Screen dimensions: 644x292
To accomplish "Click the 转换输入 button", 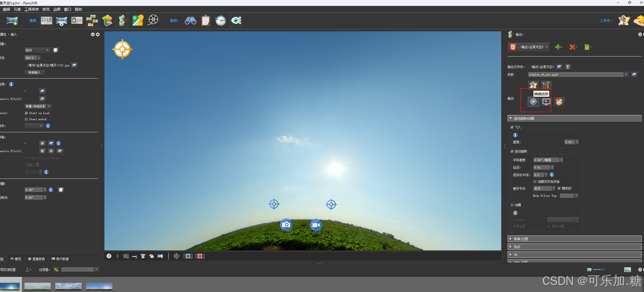I will pyautogui.click(x=35, y=72).
